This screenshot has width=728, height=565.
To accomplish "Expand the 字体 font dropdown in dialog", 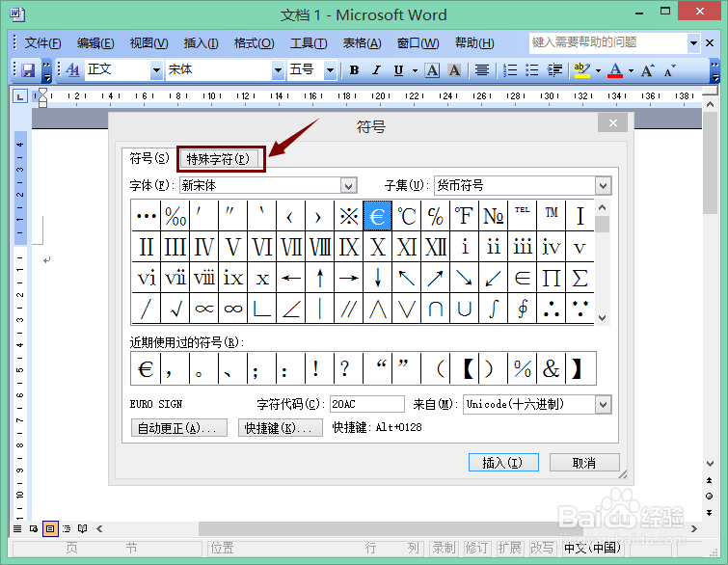I will pos(349,186).
